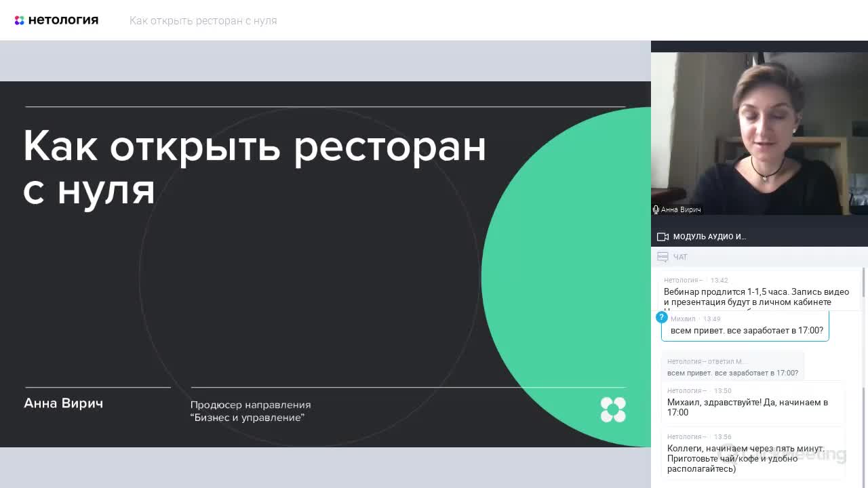Image resolution: width=868 pixels, height=488 pixels.
Task: Click the 13:42 timestamp in the chat
Action: click(719, 280)
